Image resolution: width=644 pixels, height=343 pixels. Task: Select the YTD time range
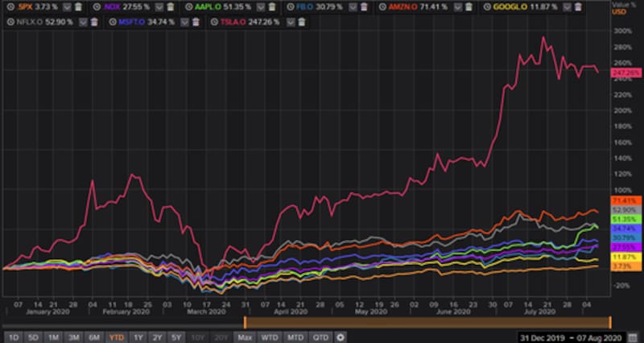[x=118, y=337]
